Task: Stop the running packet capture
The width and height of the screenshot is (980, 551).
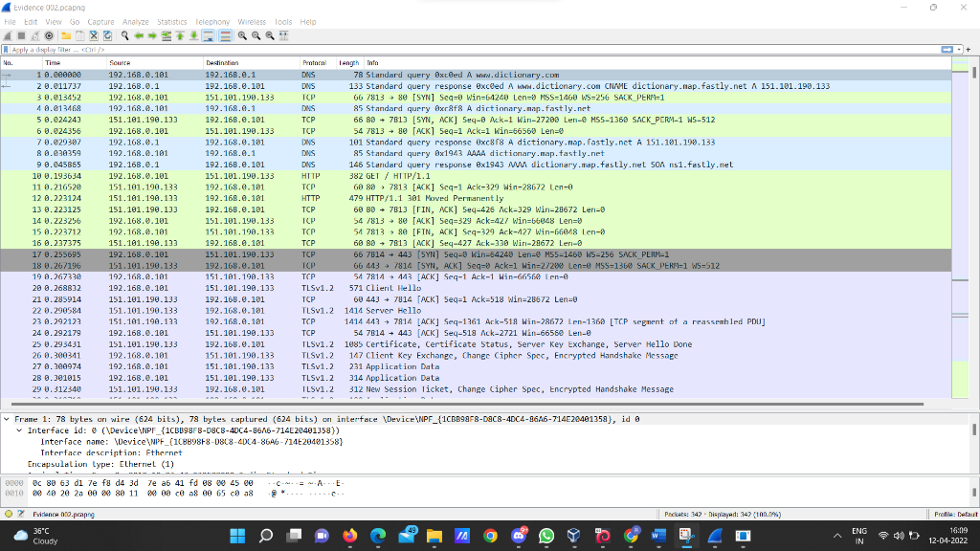Action: click(21, 35)
